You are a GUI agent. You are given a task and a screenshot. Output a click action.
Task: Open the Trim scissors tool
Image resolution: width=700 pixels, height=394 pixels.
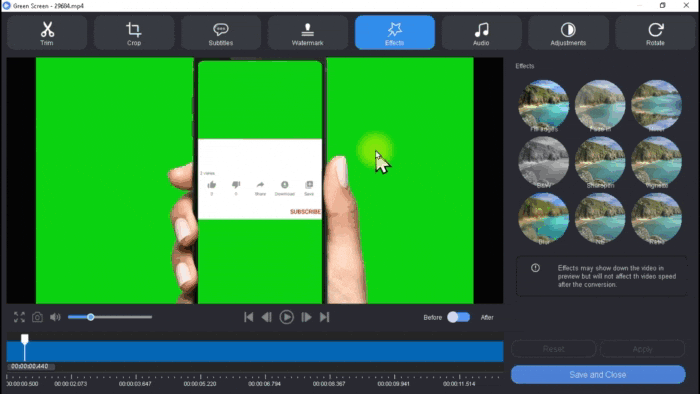(x=47, y=33)
